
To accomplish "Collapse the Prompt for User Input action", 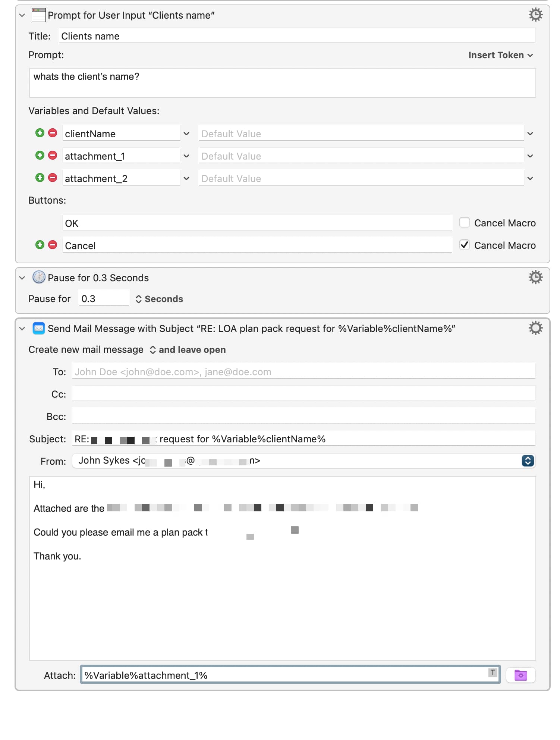I will (22, 15).
